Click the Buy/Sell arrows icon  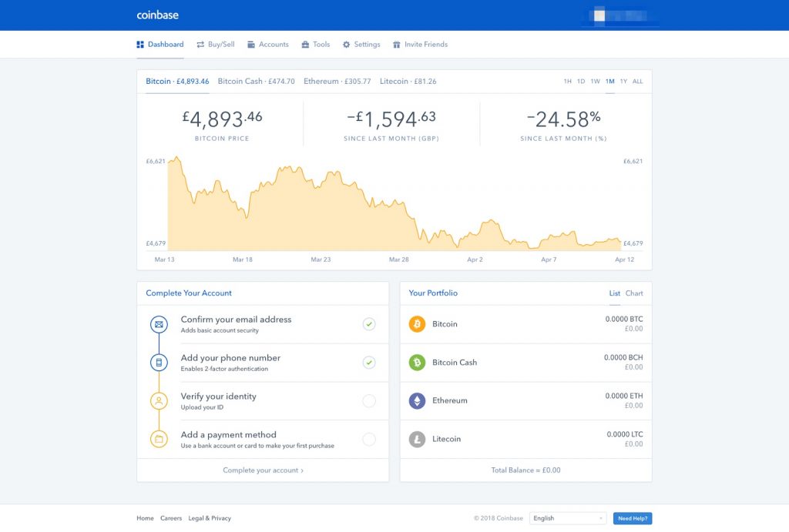point(200,45)
